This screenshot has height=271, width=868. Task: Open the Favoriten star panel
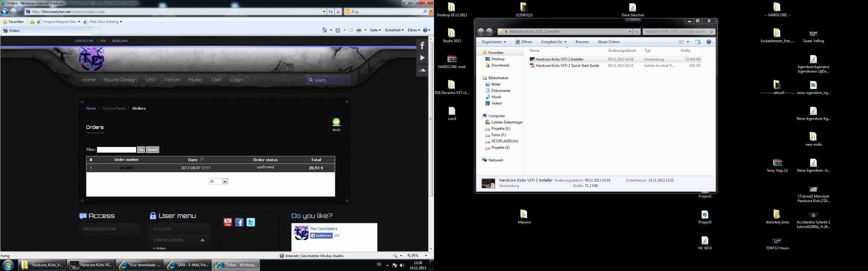click(x=13, y=22)
